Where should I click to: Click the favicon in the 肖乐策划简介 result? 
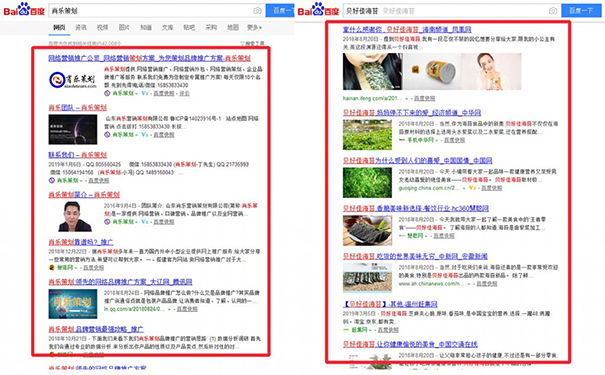(107, 222)
